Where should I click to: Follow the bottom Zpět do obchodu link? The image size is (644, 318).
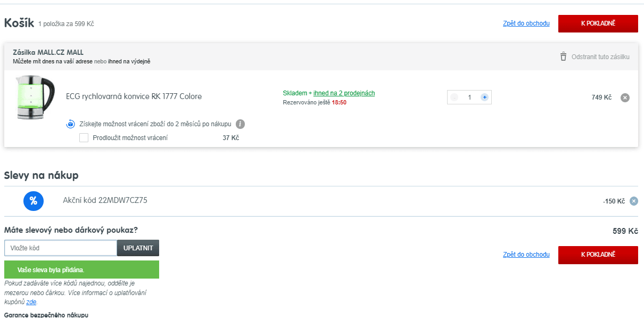pos(526,255)
